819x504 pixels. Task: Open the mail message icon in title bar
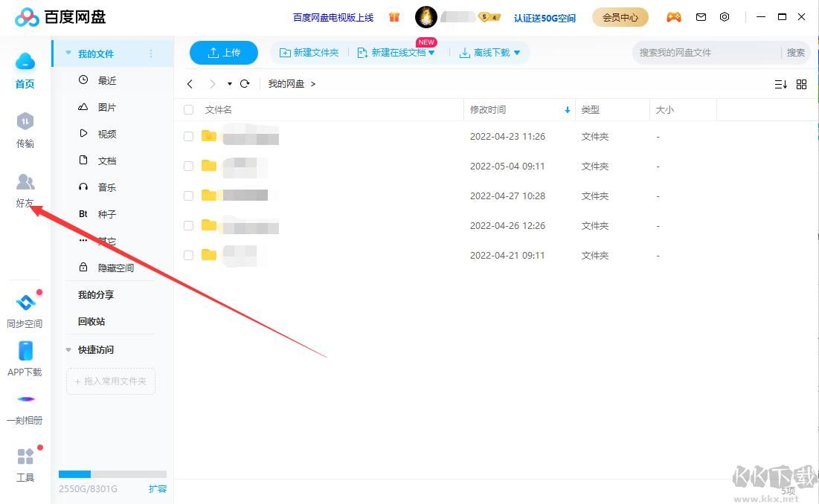pos(701,16)
